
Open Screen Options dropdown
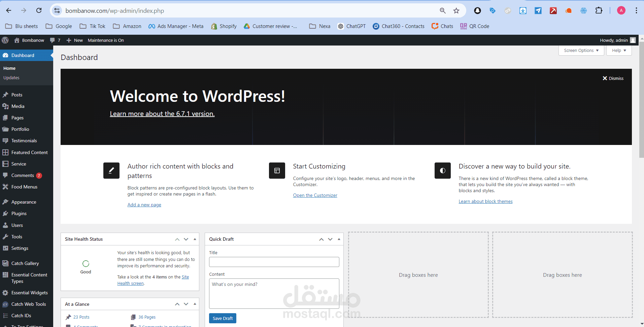[x=581, y=51]
